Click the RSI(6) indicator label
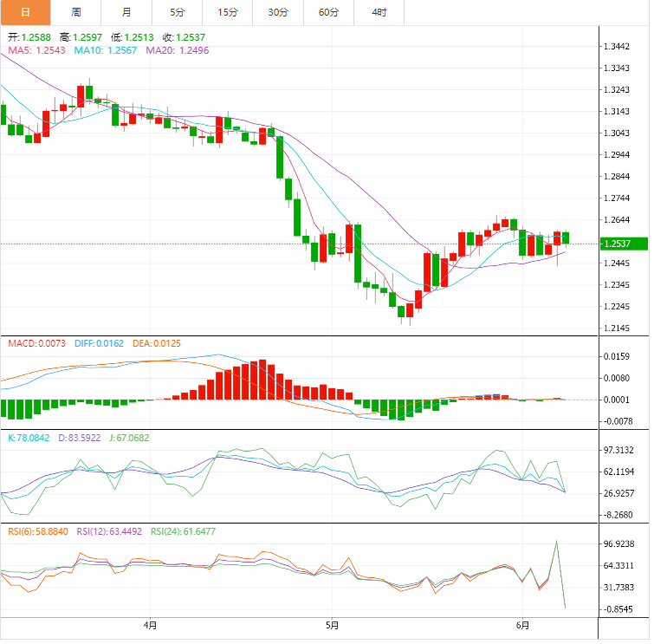This screenshot has height=644, width=654. pyautogui.click(x=38, y=531)
